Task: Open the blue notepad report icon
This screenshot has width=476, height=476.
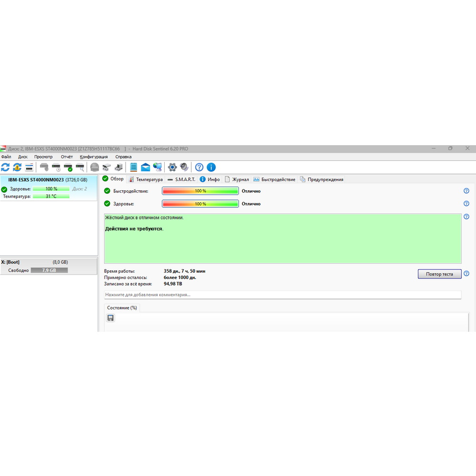Action: pyautogui.click(x=134, y=167)
